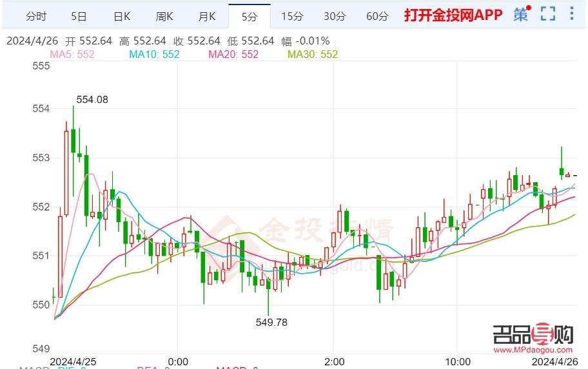
Task: Toggle fullscreen chart view icon
Action: tap(548, 14)
